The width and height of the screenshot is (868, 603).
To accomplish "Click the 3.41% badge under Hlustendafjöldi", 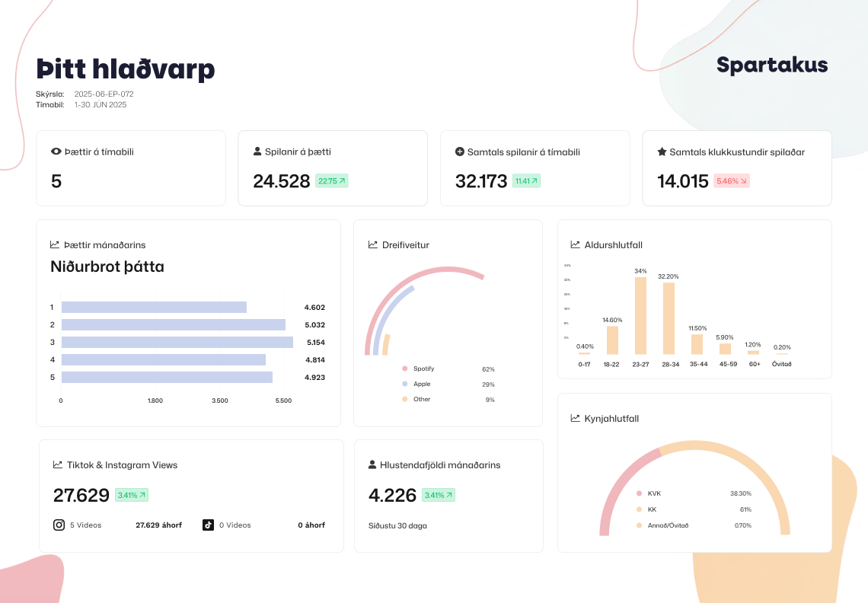I will [438, 495].
